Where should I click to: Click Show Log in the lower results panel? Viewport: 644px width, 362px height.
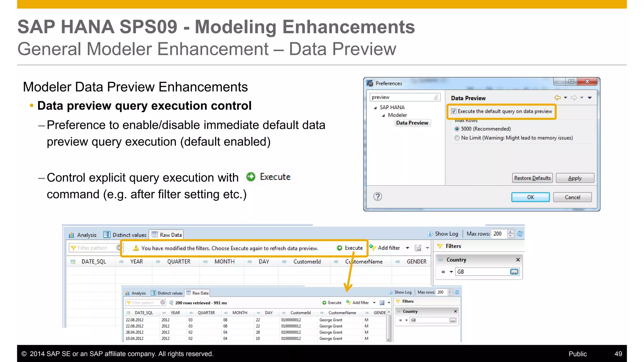400,292
